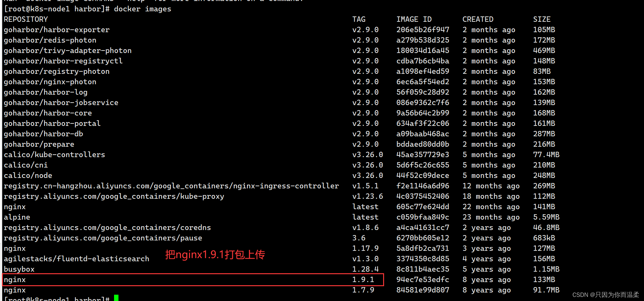Image resolution: width=644 pixels, height=301 pixels.
Task: Click calico/kube-controllers repository name
Action: 55,155
